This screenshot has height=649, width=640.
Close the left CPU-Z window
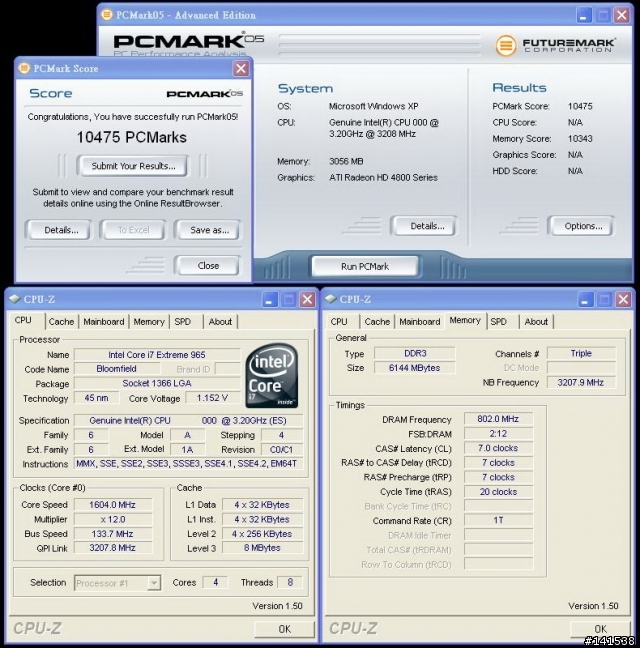coord(307,299)
